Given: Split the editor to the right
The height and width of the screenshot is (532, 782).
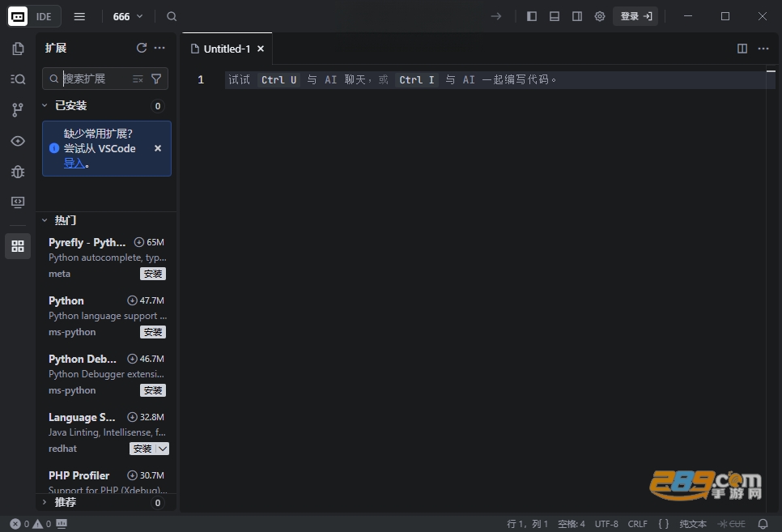Looking at the screenshot, I should click(742, 49).
